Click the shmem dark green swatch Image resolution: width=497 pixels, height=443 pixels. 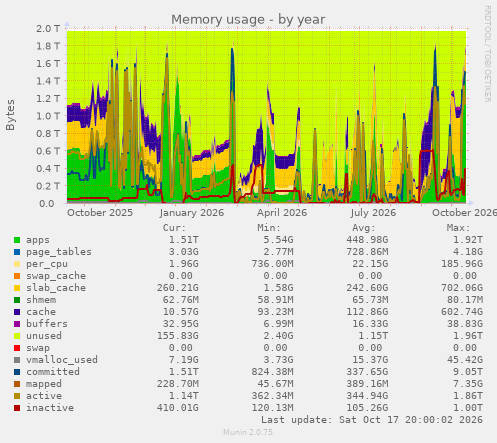(x=17, y=300)
